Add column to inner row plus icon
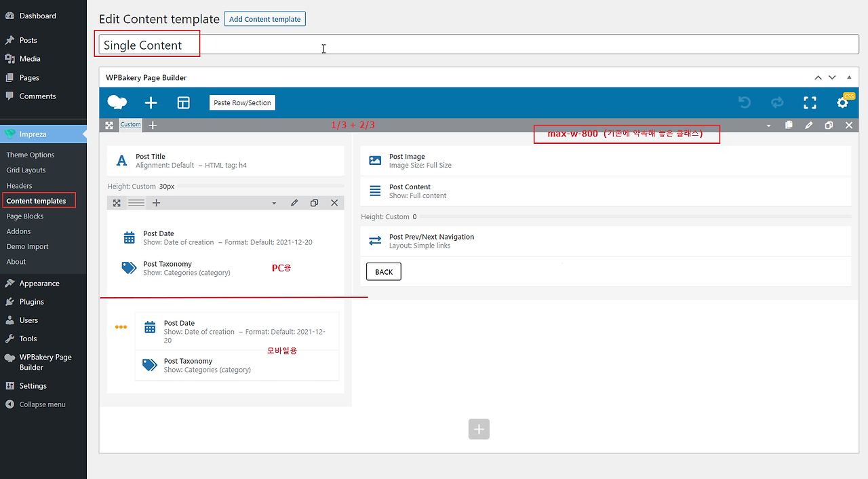 click(156, 203)
